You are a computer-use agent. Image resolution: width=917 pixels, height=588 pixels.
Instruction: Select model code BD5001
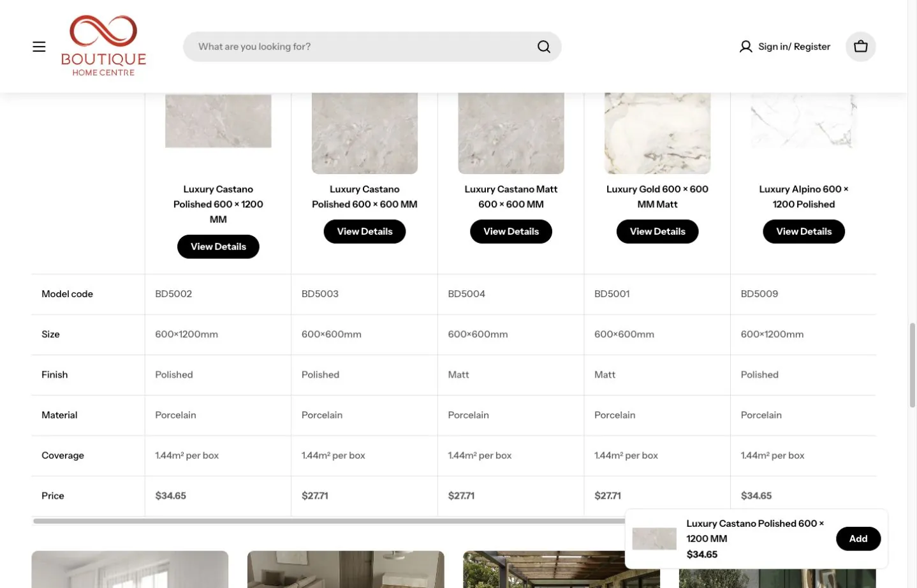(x=612, y=294)
